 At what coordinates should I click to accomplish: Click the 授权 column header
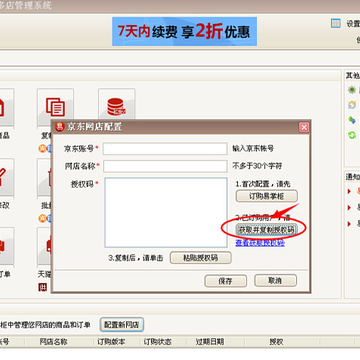276,342
